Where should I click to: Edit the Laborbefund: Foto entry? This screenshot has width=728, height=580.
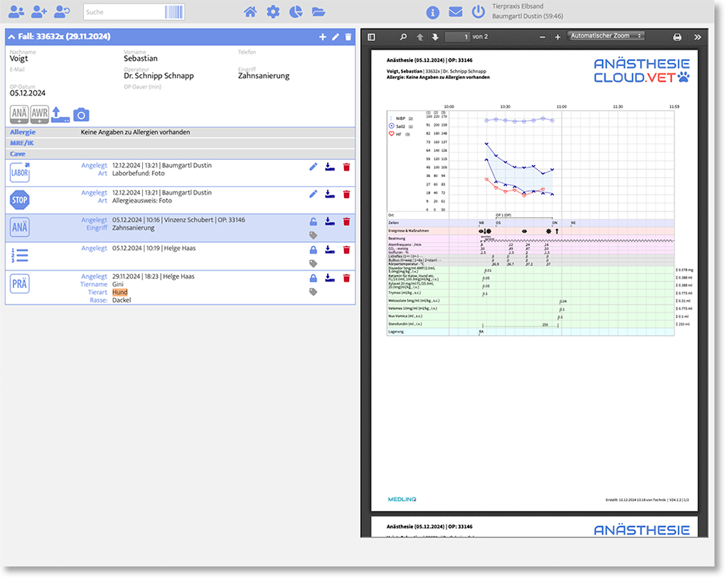click(x=314, y=166)
